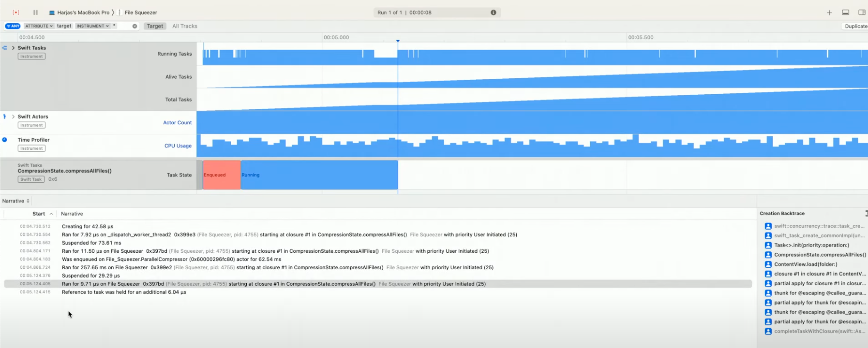Click the blue ANY filter pill
Screen dimensions: 868x348
click(x=13, y=26)
